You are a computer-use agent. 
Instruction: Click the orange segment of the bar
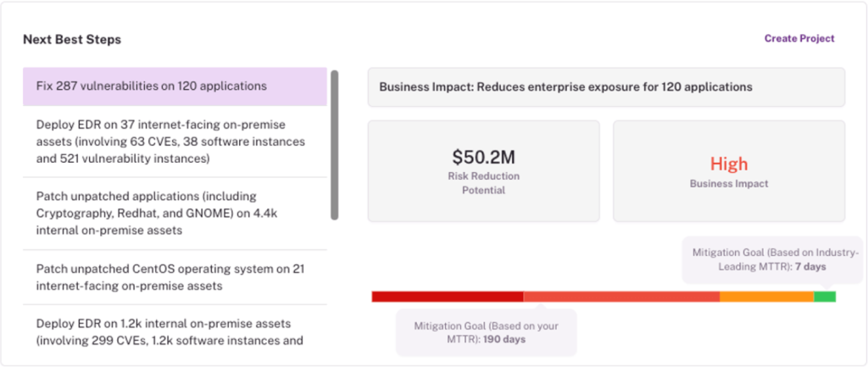[766, 297]
